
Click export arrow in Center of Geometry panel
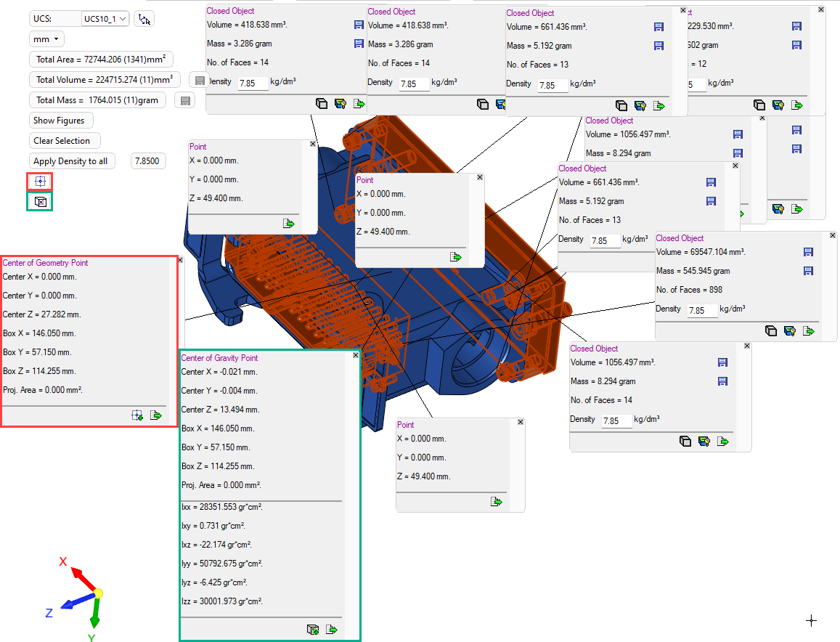click(155, 415)
